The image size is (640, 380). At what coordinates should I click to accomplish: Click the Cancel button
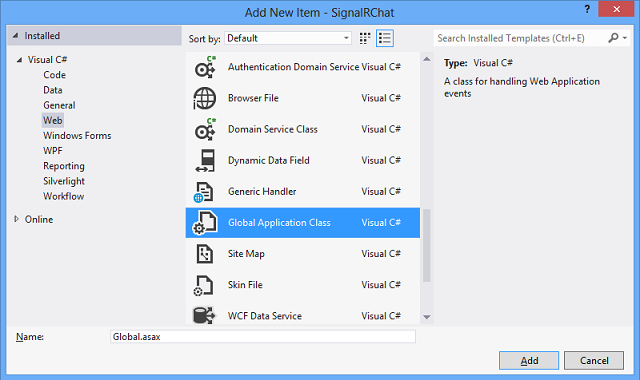pyautogui.click(x=594, y=360)
